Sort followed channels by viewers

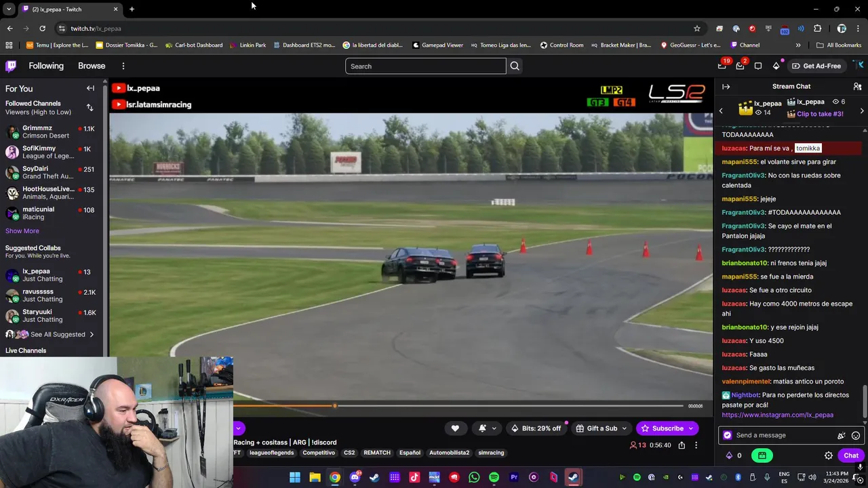pyautogui.click(x=90, y=107)
